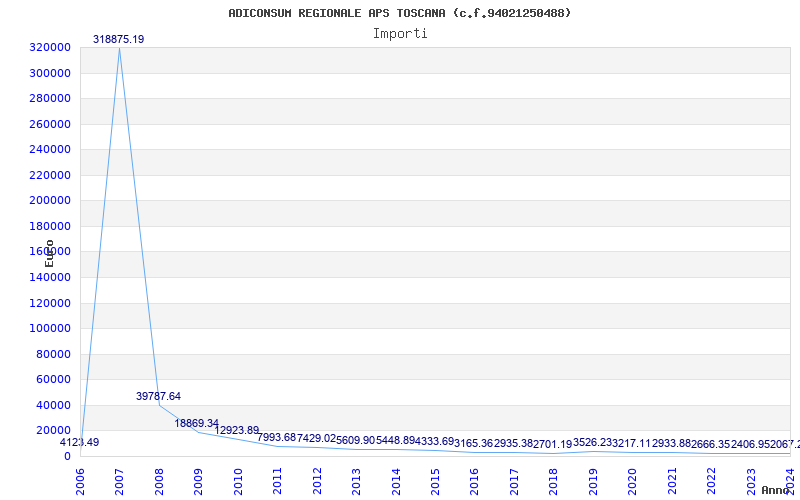
Task: Select the x-axis year 2012
Action: (x=317, y=482)
